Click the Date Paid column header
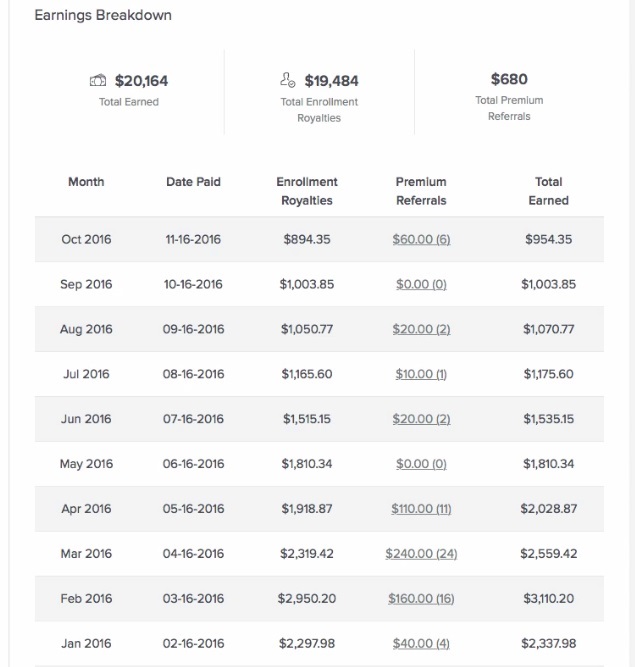Image resolution: width=635 pixels, height=667 pixels. pyautogui.click(x=194, y=182)
